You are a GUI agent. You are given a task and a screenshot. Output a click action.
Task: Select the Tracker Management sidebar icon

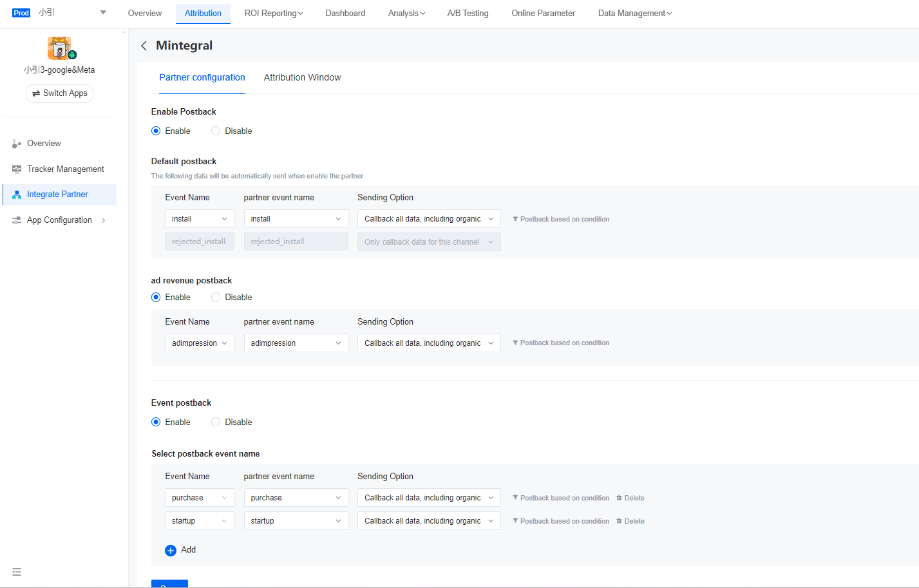coord(15,169)
